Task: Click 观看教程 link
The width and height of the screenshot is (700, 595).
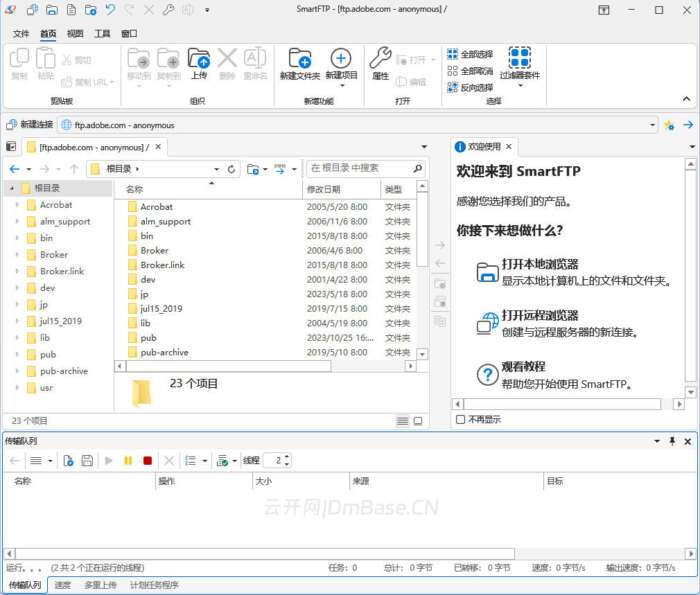Action: click(523, 366)
